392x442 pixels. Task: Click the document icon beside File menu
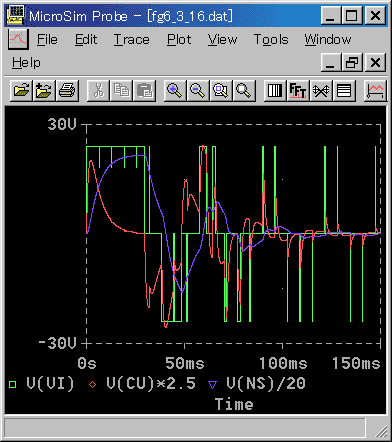tap(18, 39)
